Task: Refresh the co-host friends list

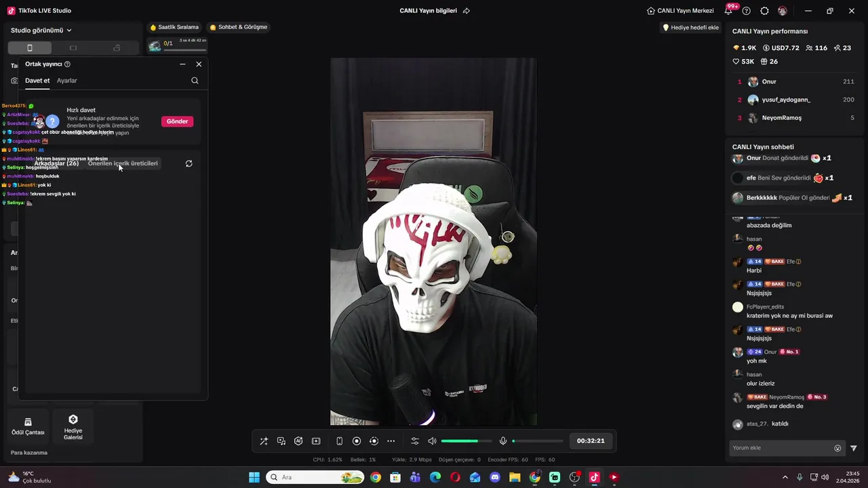Action: 189,163
